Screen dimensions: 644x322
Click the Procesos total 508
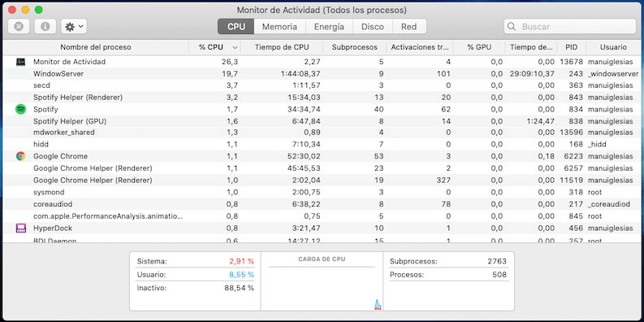click(x=499, y=274)
